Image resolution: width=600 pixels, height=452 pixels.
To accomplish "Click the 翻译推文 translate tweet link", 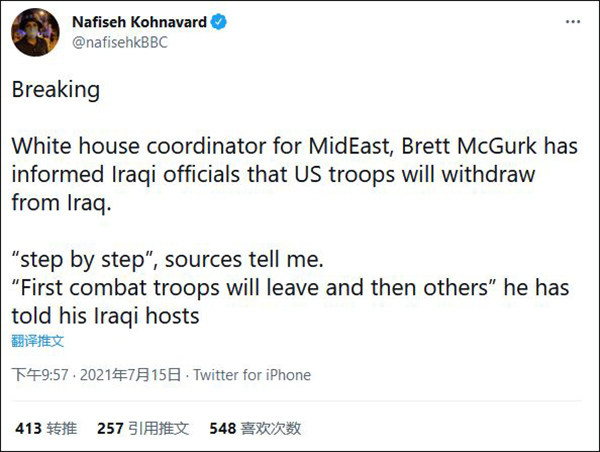I will click(x=38, y=341).
